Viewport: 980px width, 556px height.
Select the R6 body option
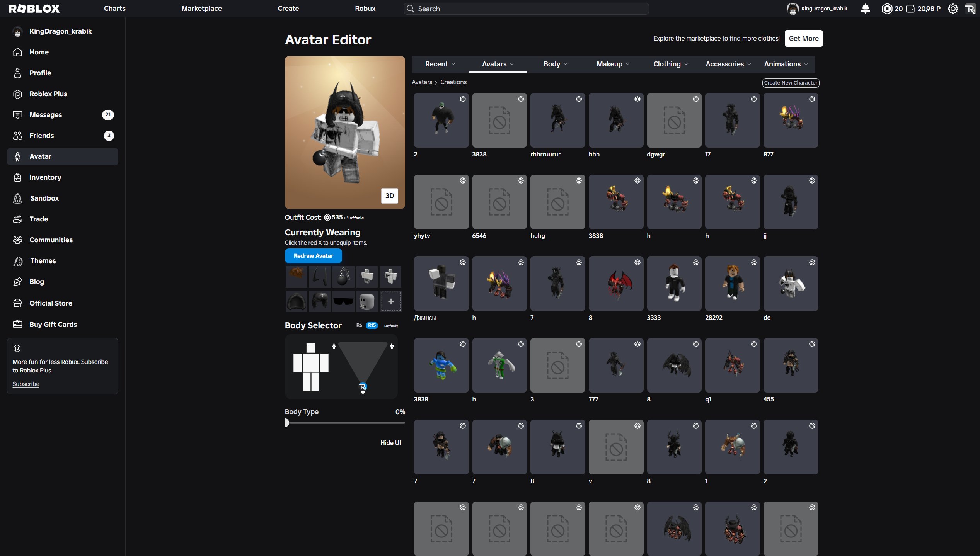pyautogui.click(x=359, y=325)
